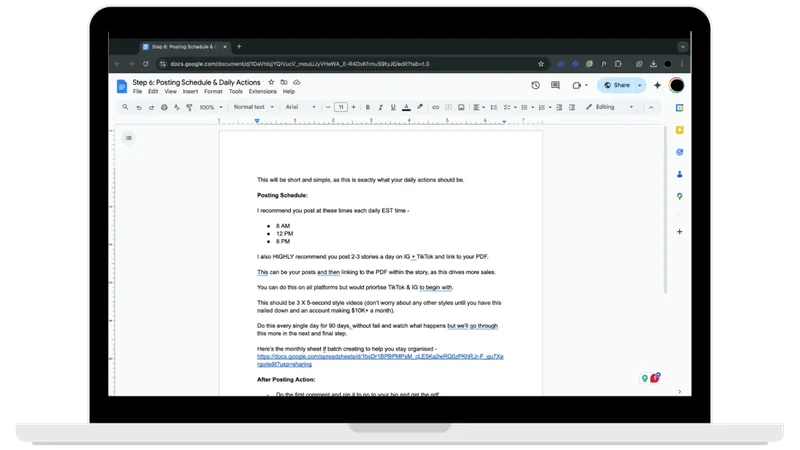Open the Editing mode dropdown

[610, 107]
